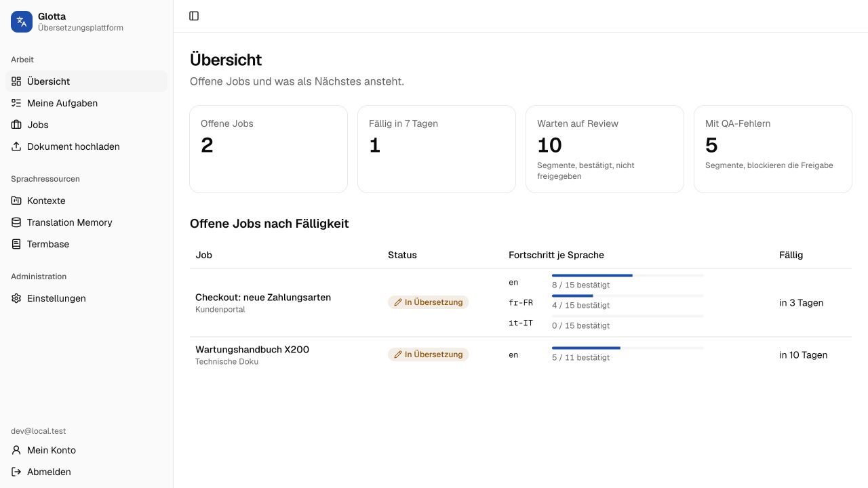
Task: Click pencil icon in Wartungshandbuch status badge
Action: [398, 354]
